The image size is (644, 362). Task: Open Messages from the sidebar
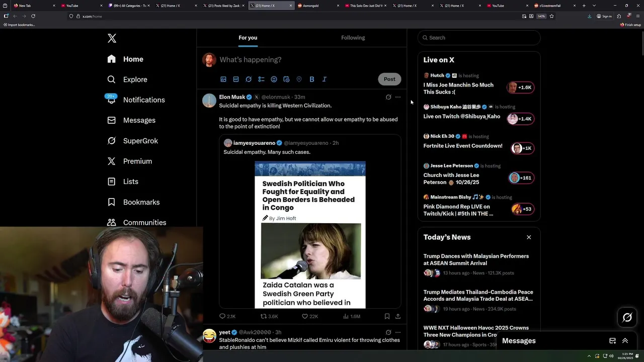131,120
